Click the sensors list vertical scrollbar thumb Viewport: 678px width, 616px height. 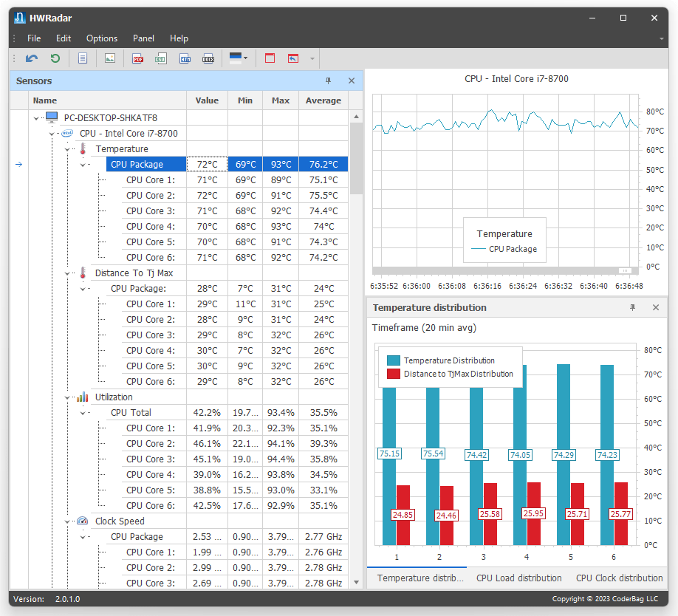pyautogui.click(x=356, y=158)
